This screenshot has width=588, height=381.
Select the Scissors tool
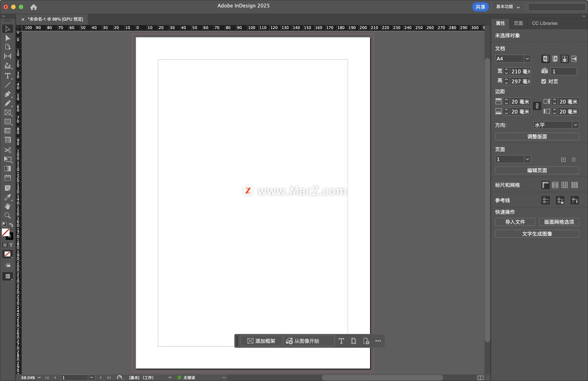coord(8,150)
